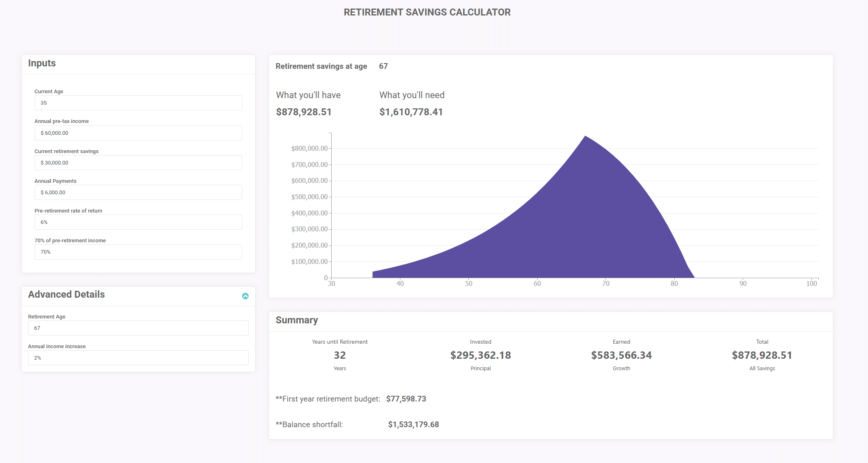
Task: Click the $800,000.00 y-axis label
Action: pos(309,148)
